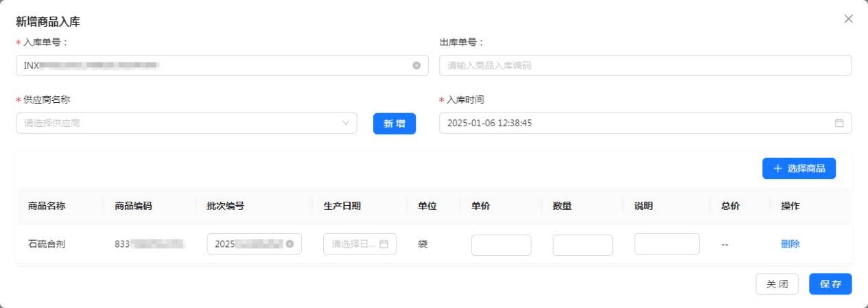Select the 石硫合剂 product name cell

[47, 244]
